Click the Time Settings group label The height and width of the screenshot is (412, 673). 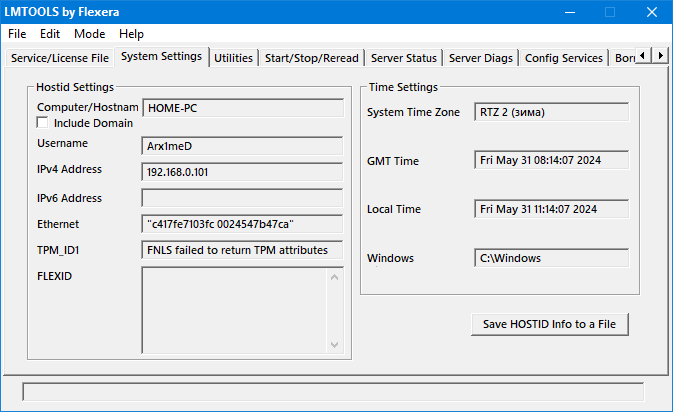pyautogui.click(x=403, y=87)
